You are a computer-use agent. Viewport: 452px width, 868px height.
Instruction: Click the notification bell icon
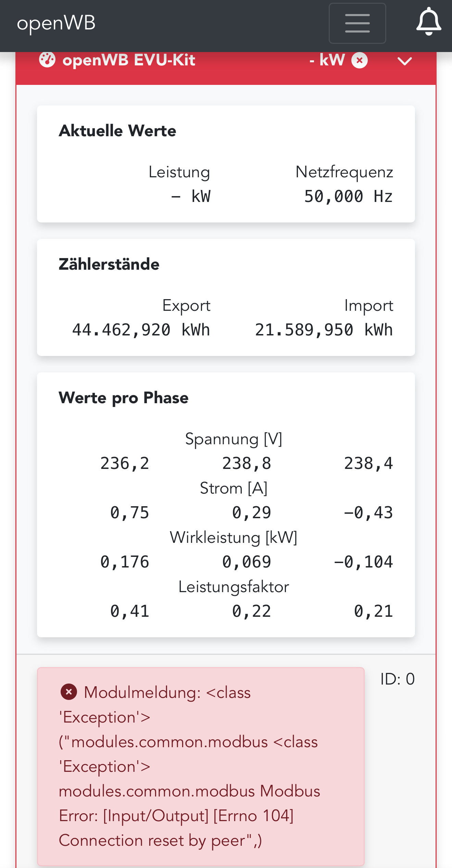click(x=428, y=22)
